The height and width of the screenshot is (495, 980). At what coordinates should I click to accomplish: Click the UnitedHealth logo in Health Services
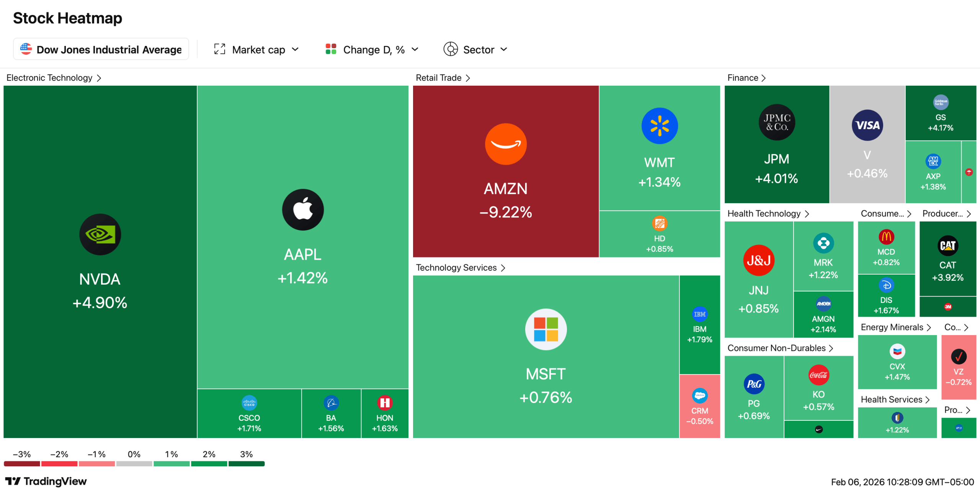897,417
